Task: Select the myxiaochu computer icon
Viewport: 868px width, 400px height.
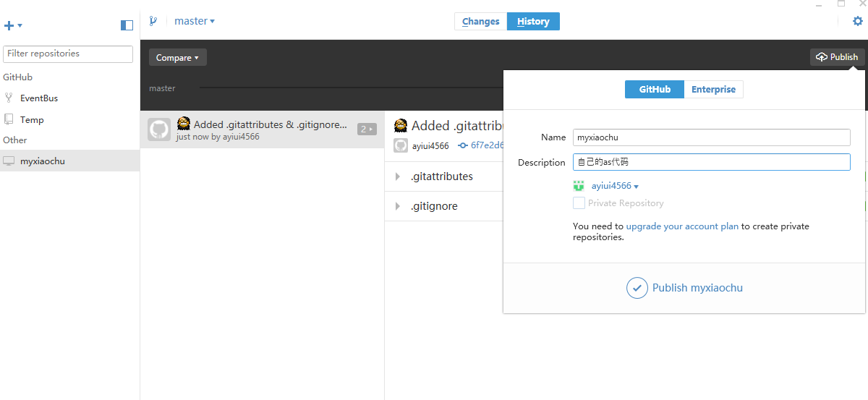Action: [x=9, y=161]
